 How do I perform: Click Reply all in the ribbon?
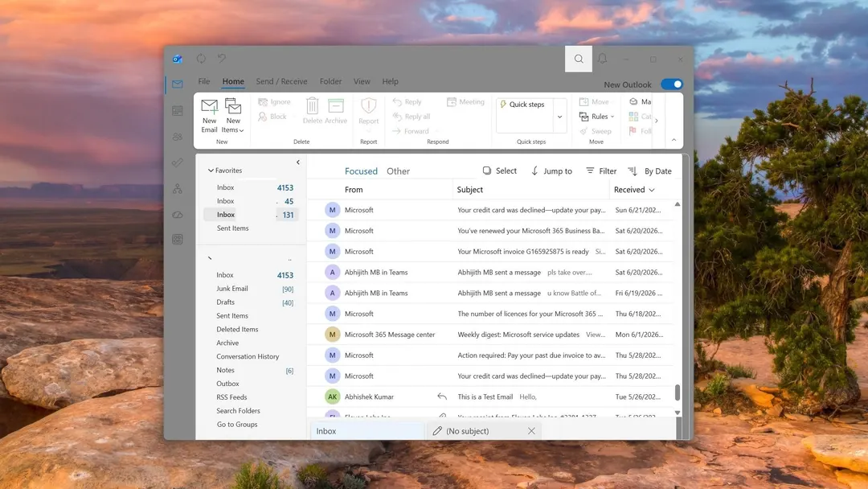click(x=411, y=117)
